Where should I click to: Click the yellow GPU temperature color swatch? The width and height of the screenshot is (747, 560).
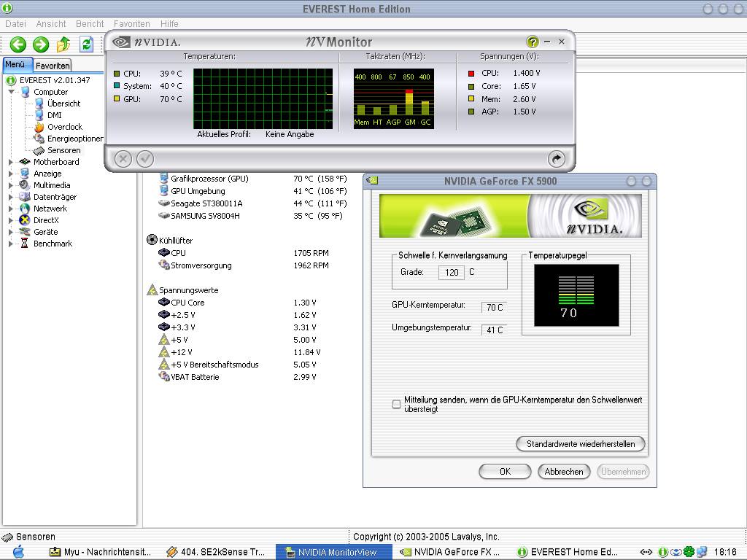point(117,98)
